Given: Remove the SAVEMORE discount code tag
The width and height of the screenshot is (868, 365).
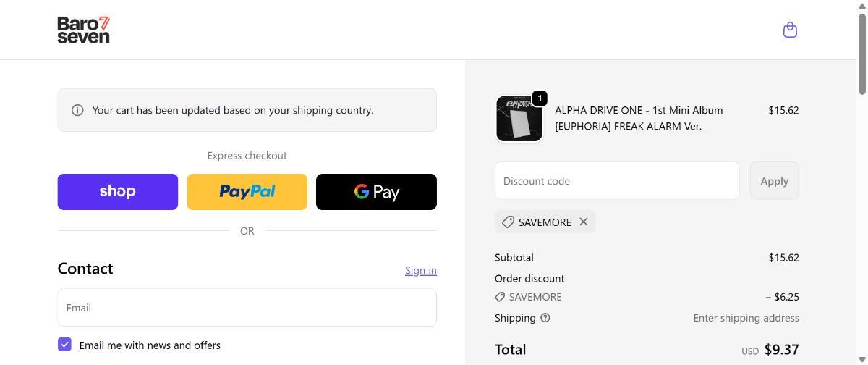Looking at the screenshot, I should click(584, 222).
